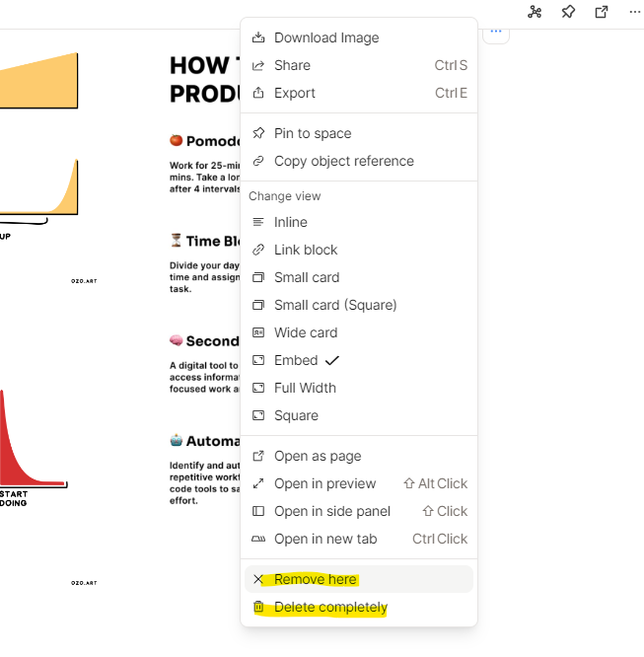Click the Export menu option
644x657 pixels.
pos(295,93)
